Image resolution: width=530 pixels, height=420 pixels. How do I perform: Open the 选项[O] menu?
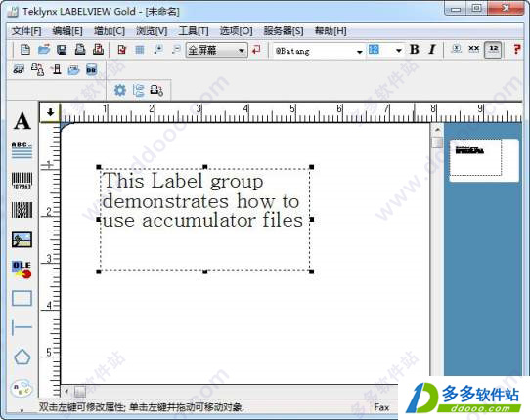click(x=237, y=31)
